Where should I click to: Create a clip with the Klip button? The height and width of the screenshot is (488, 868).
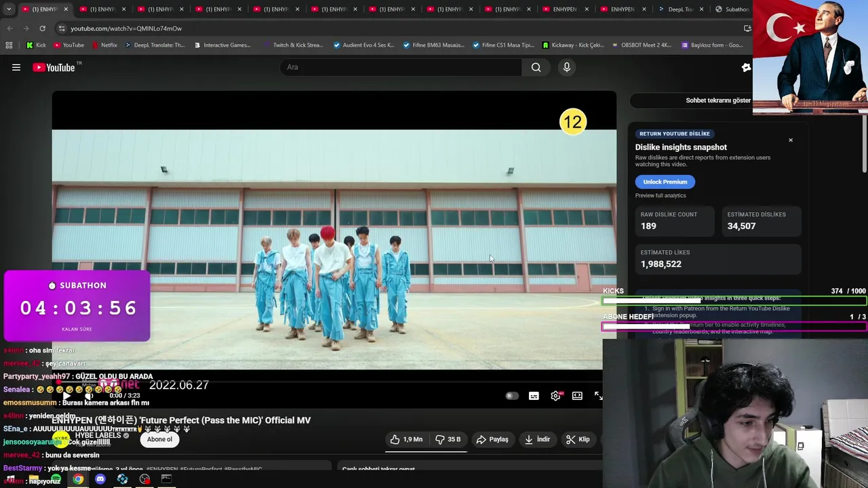578,439
